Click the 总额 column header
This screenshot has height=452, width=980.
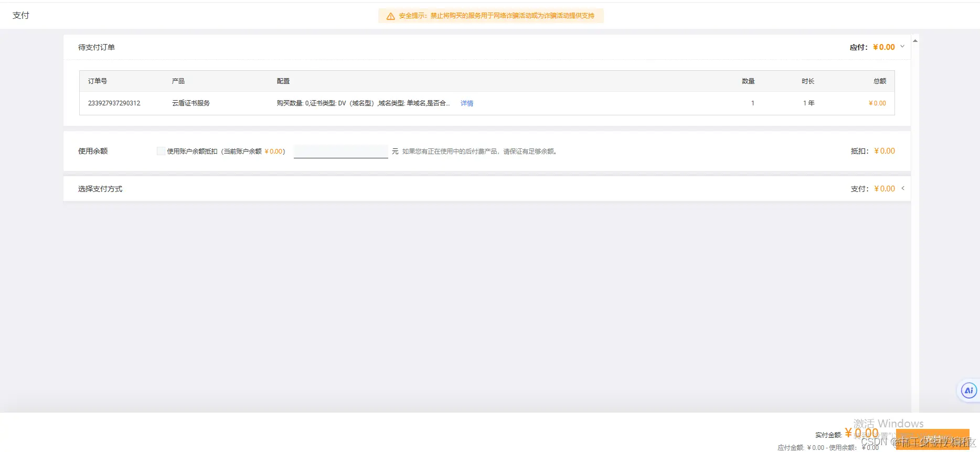tap(880, 81)
